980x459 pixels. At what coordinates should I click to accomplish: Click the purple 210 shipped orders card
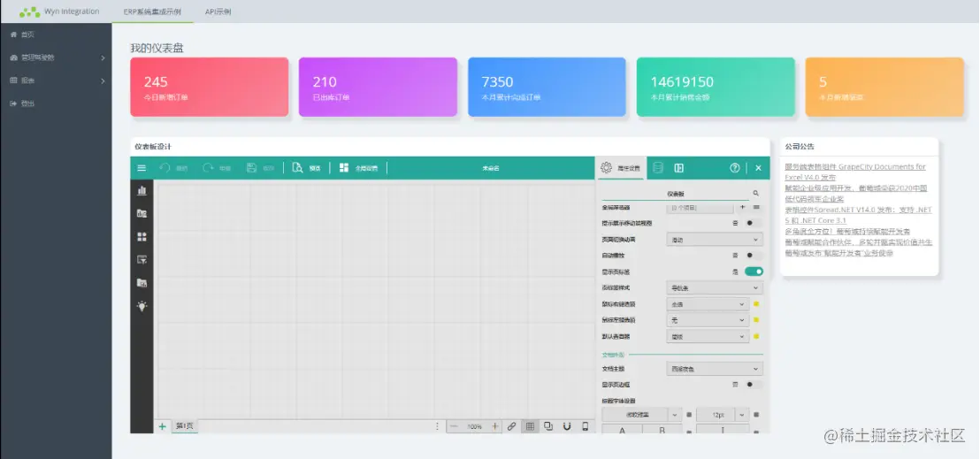click(378, 87)
